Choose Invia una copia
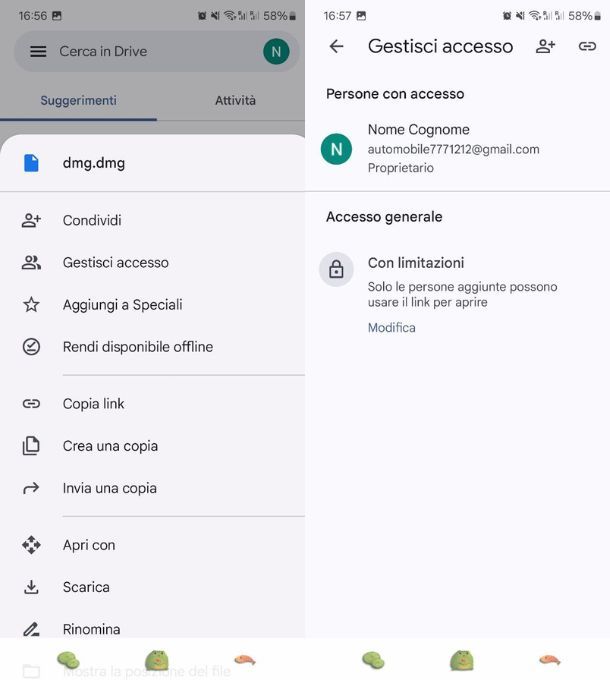 110,488
